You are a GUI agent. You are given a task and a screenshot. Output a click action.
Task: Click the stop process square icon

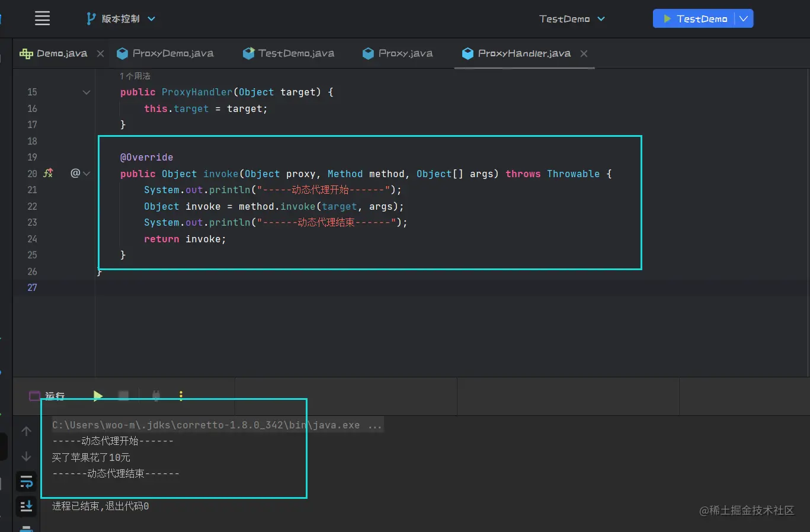(123, 396)
